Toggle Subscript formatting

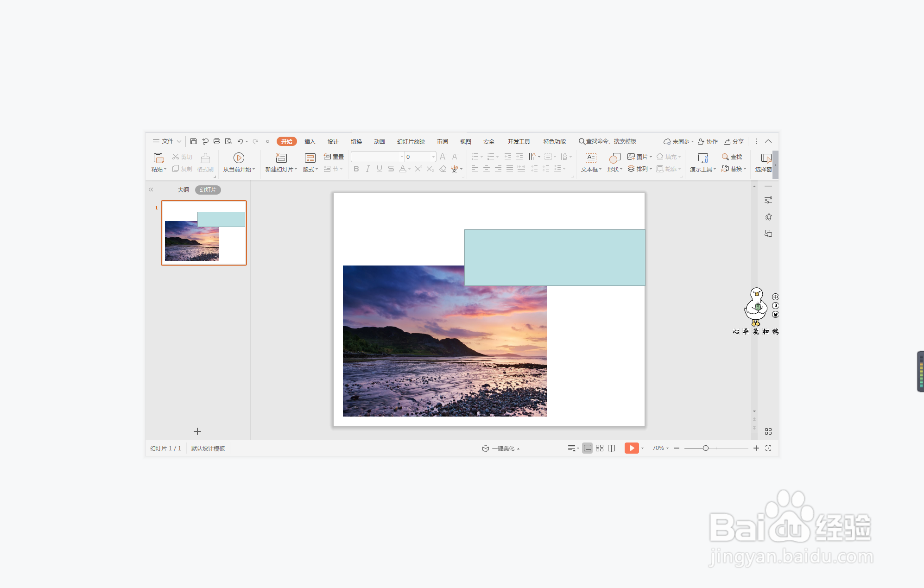(430, 169)
